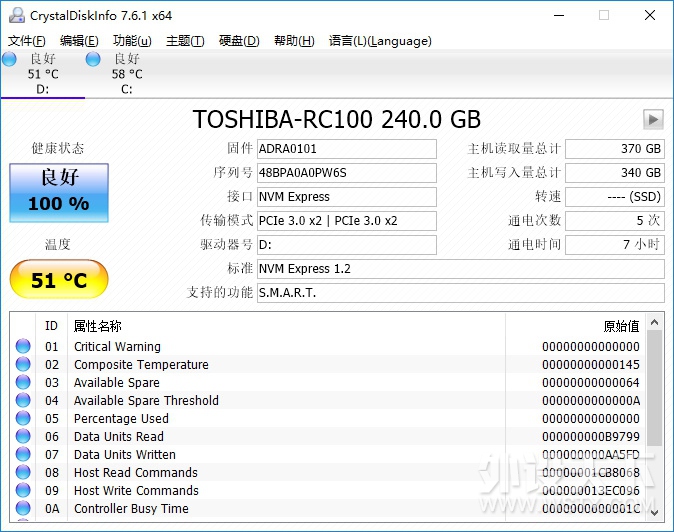Click the scrollbar up arrow in SMART list
The width and height of the screenshot is (674, 532).
655,322
